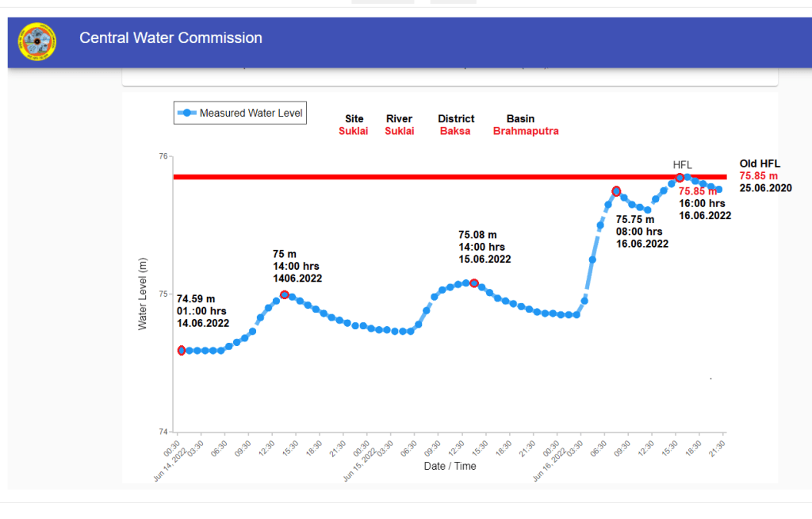Select the red-circled 75 m peak on June 14
Viewport: 812px width, 519px height.
(285, 295)
